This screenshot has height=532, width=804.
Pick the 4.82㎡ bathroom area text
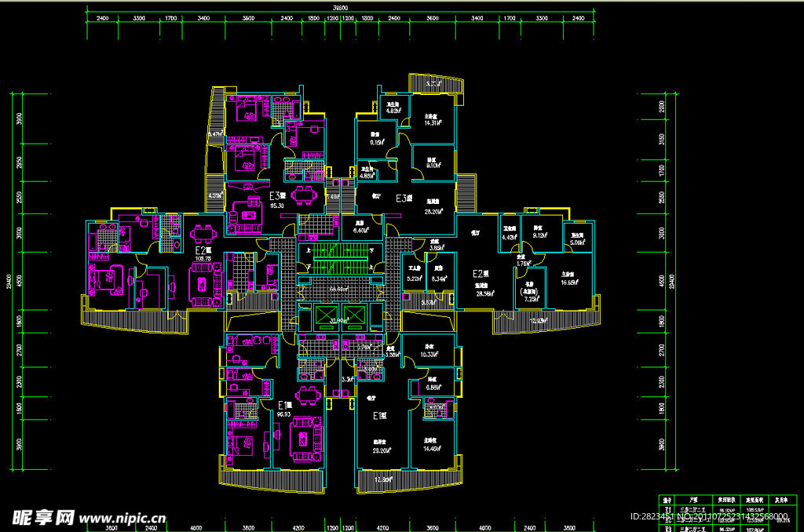coord(393,111)
